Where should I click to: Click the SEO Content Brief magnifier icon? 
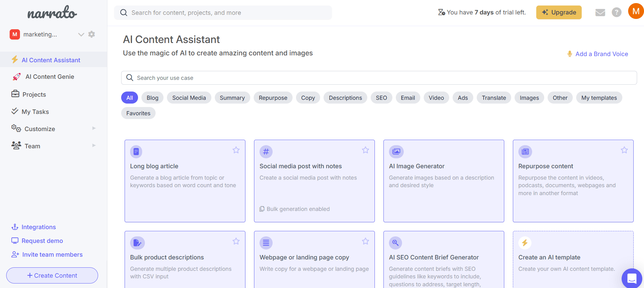(x=395, y=243)
